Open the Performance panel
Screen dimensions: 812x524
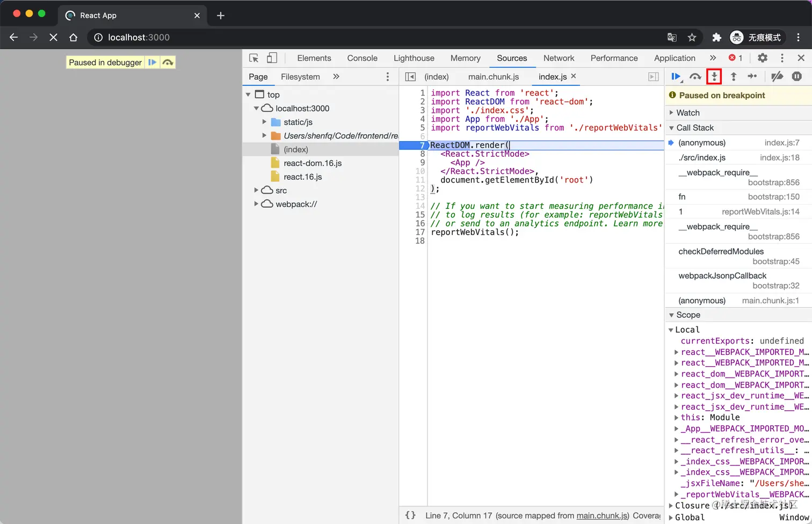(x=614, y=58)
